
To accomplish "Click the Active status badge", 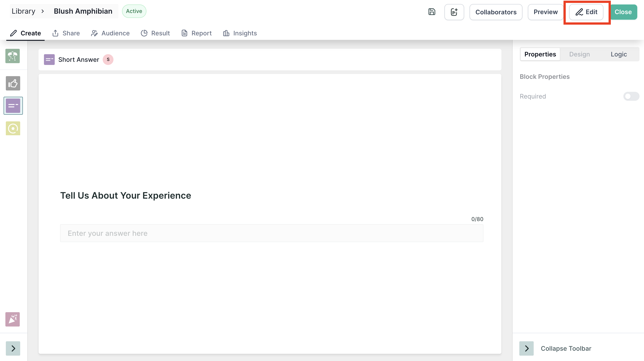I will (134, 11).
